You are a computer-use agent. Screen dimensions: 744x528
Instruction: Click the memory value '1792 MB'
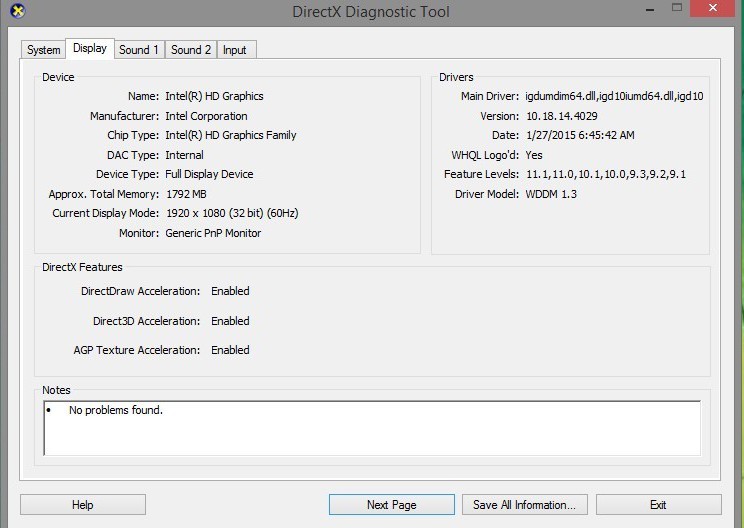(x=186, y=194)
